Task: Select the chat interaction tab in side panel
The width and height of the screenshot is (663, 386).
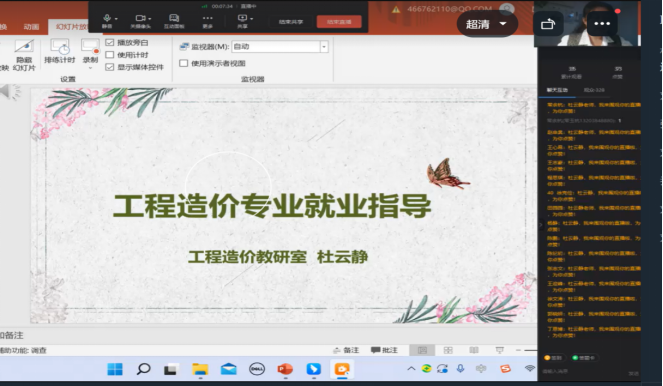Action: point(557,90)
